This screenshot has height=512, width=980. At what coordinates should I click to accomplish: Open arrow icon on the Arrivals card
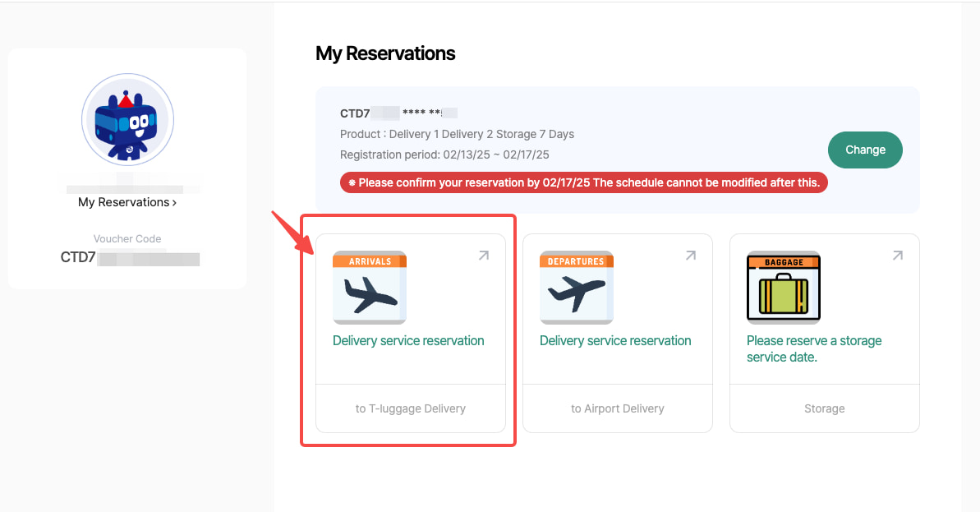point(484,256)
